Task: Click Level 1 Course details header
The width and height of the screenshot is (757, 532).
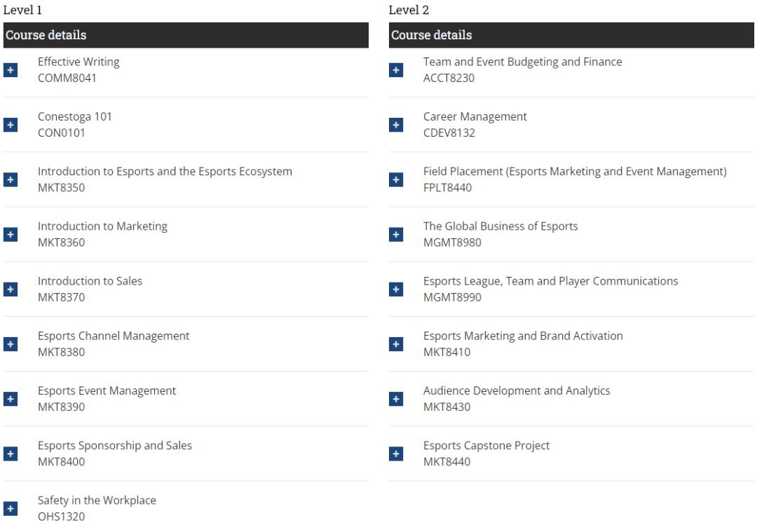Action: click(186, 35)
